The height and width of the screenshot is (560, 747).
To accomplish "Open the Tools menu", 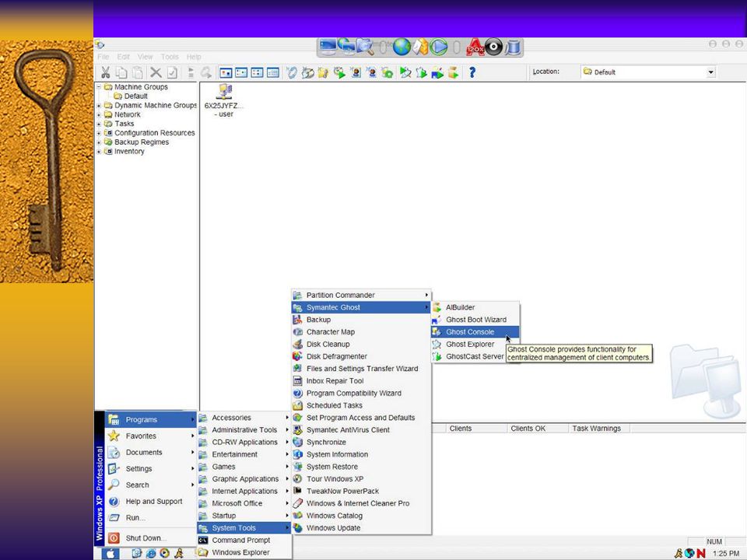I will point(170,57).
